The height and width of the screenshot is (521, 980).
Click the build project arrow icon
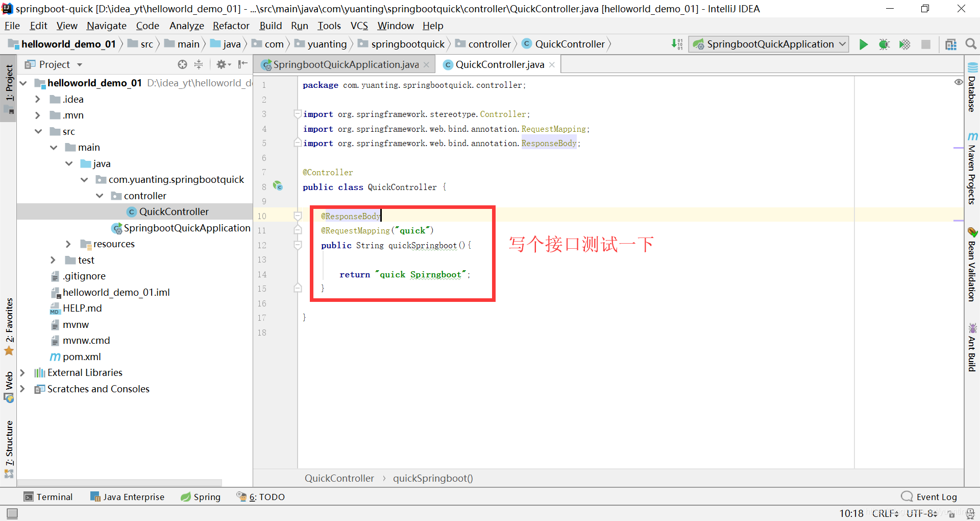(x=677, y=44)
